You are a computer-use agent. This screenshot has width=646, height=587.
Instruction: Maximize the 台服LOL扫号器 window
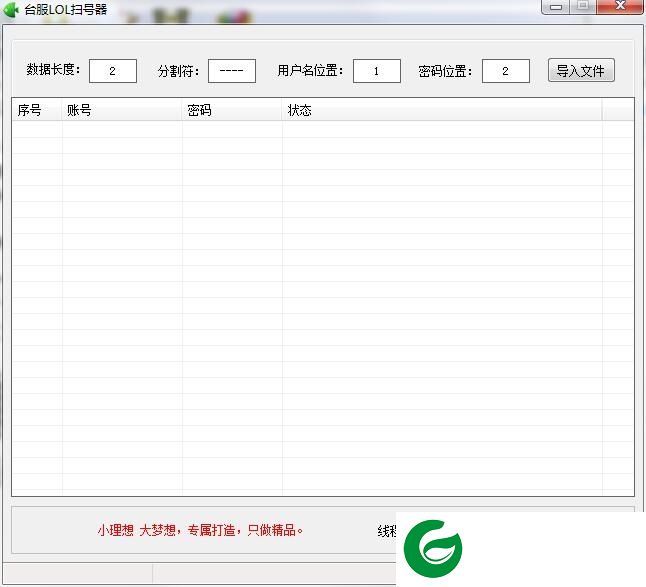tap(583, 6)
